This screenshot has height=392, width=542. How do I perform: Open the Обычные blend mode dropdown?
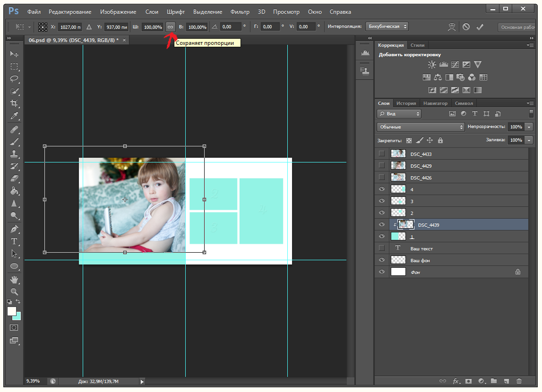(x=421, y=127)
